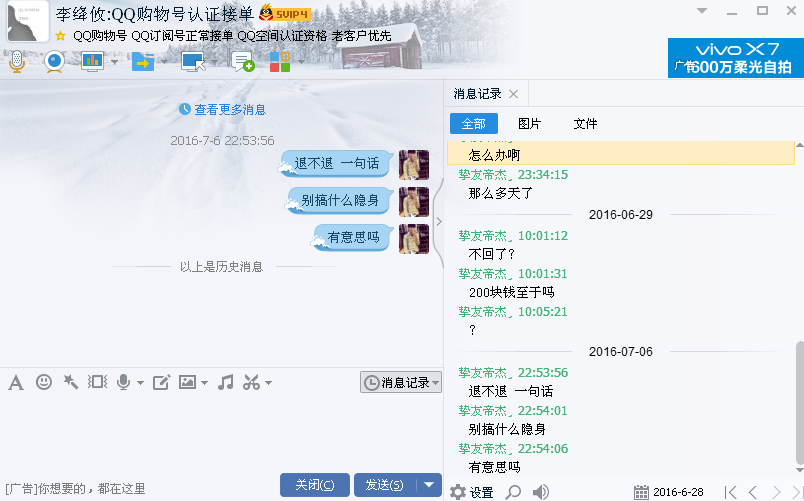The height and width of the screenshot is (501, 804).
Task: Select the highlighted record 怎么办啊
Action: pyautogui.click(x=621, y=154)
